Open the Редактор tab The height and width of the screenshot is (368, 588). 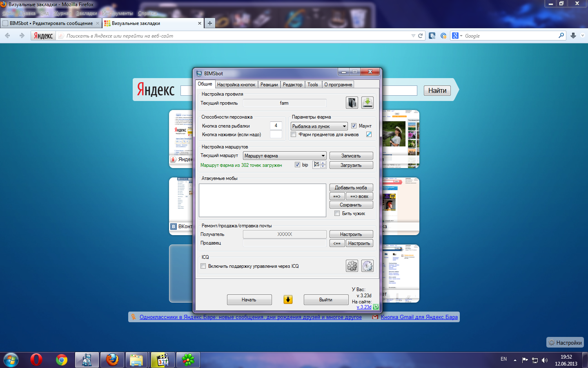292,85
